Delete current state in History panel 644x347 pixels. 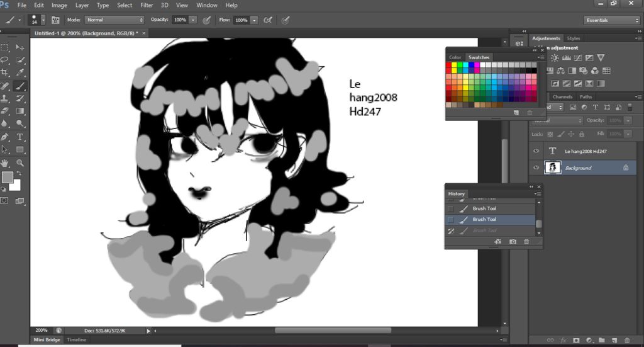526,242
